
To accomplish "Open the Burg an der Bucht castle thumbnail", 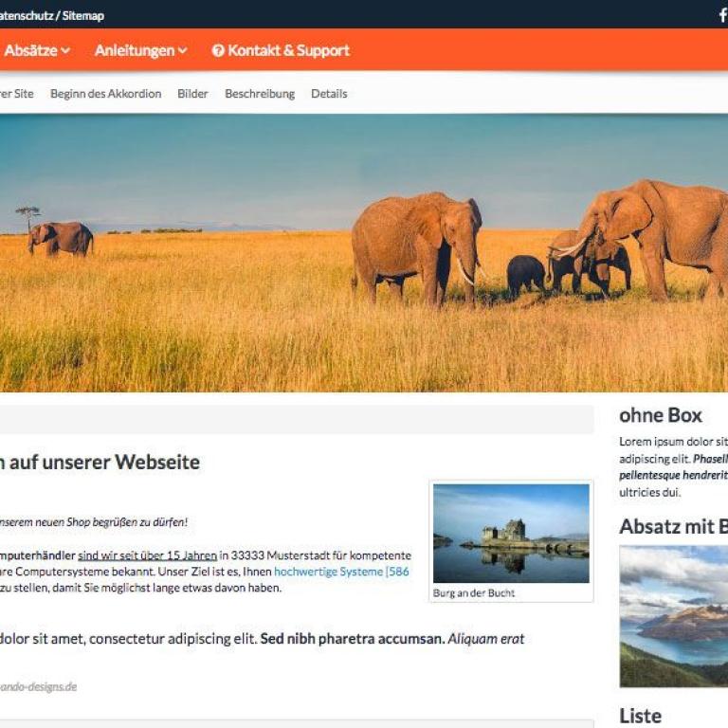I will pyautogui.click(x=511, y=533).
